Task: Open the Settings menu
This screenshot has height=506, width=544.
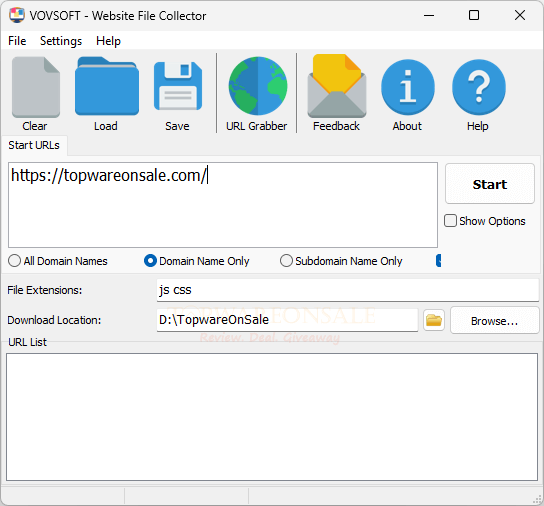Action: click(61, 41)
